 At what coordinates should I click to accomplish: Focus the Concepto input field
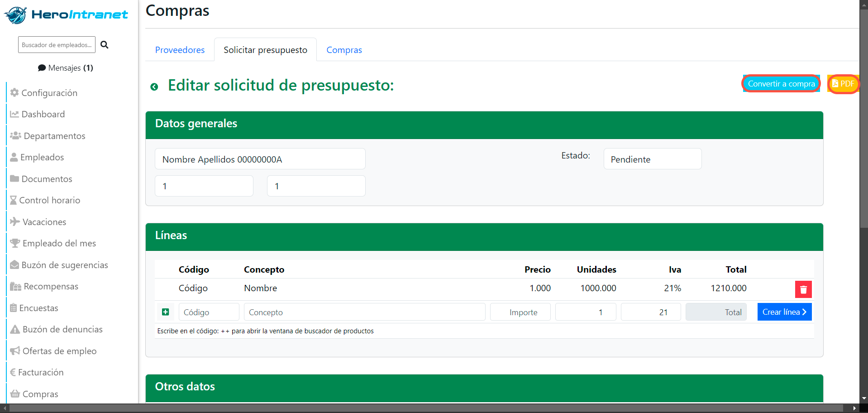pos(365,312)
